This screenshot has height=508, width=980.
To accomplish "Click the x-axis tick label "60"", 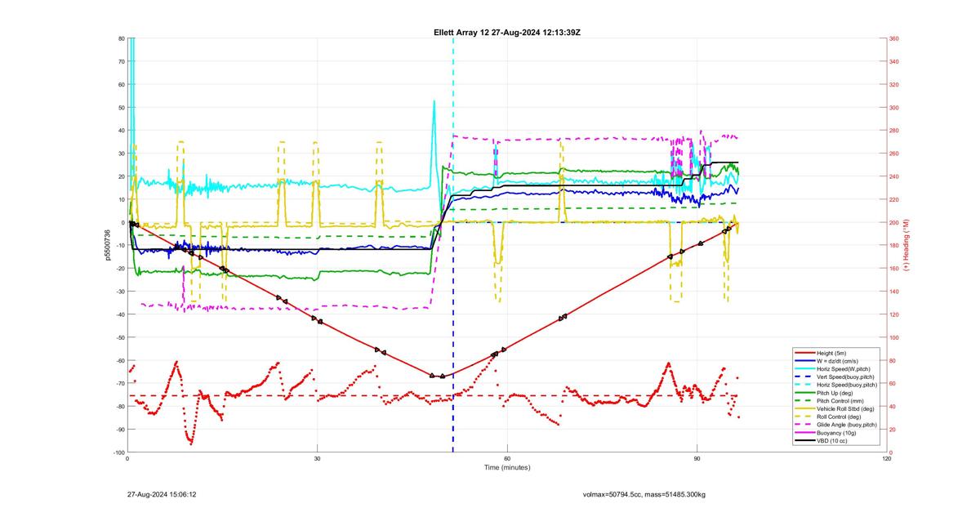I will (507, 459).
